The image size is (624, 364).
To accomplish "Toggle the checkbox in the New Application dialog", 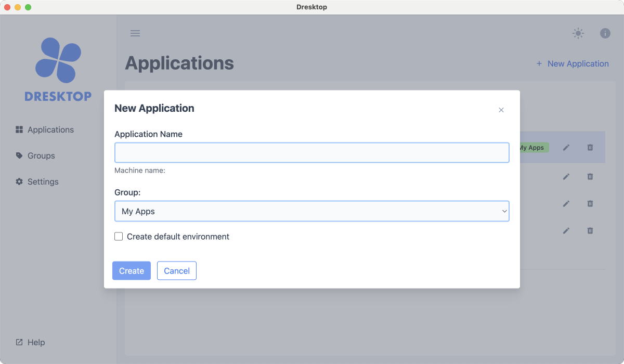I will point(119,236).
